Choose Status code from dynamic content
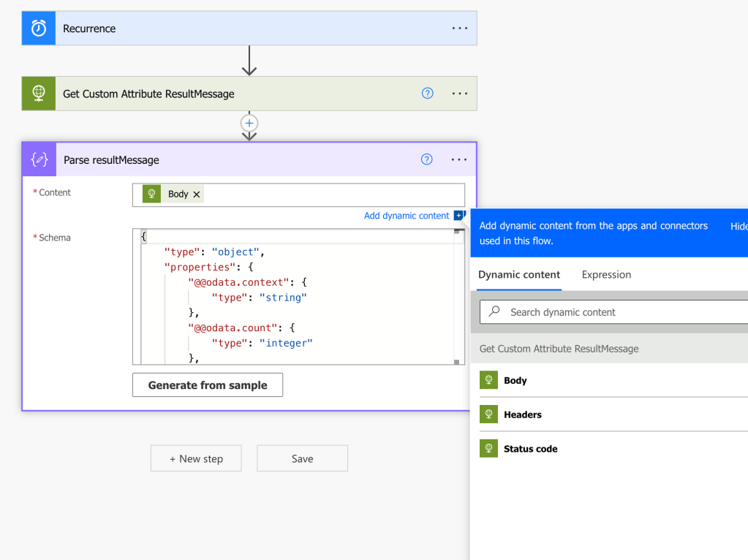 [530, 449]
